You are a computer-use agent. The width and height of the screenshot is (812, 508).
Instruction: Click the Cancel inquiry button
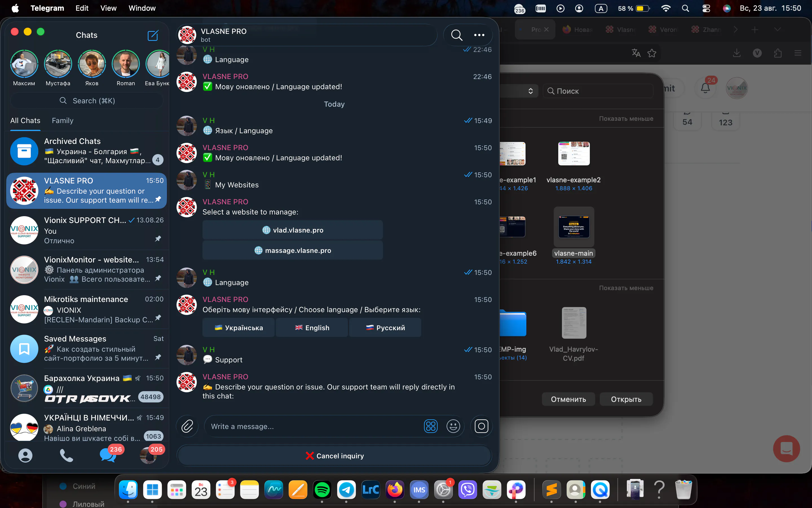(x=334, y=456)
